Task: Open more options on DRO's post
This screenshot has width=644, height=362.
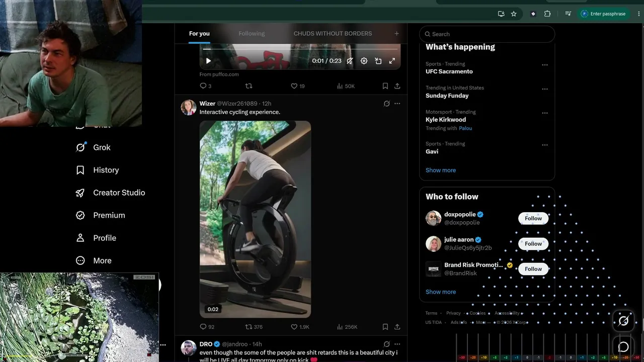Action: (397, 344)
